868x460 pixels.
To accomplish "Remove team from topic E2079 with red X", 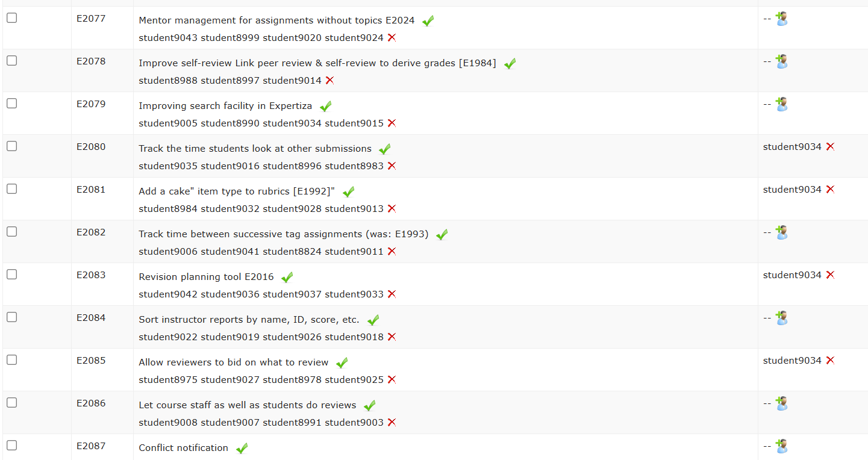I will click(x=392, y=123).
